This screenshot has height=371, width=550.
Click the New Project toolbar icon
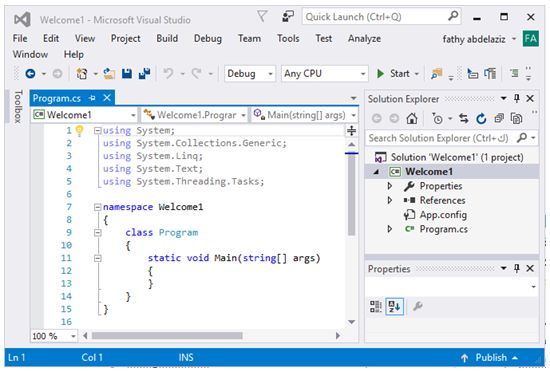82,74
